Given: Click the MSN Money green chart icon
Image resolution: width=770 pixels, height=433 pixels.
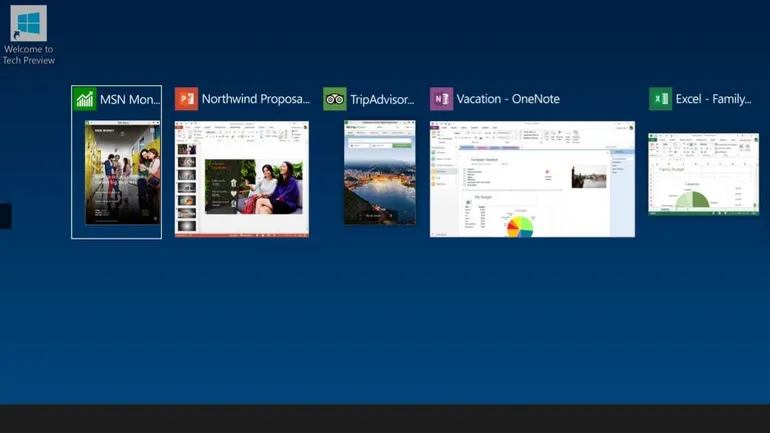Looking at the screenshot, I should [85, 99].
